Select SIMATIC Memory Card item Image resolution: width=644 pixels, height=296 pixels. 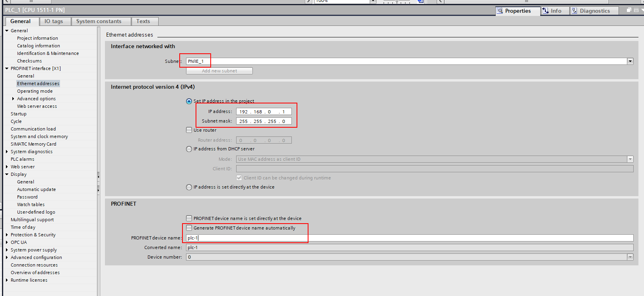point(33,144)
